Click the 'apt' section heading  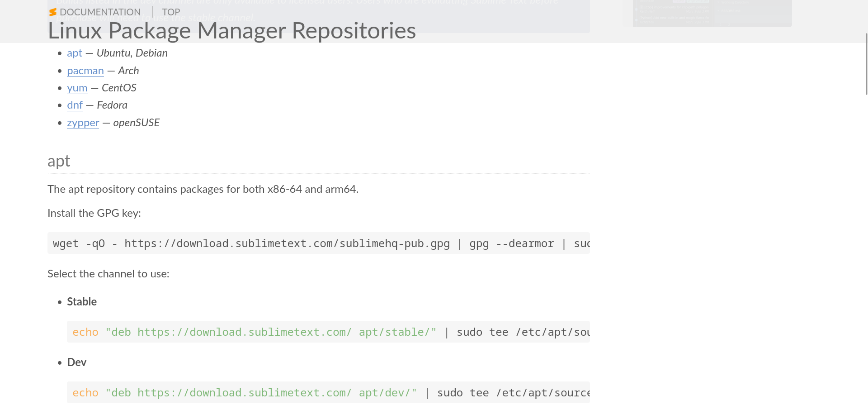coord(59,161)
